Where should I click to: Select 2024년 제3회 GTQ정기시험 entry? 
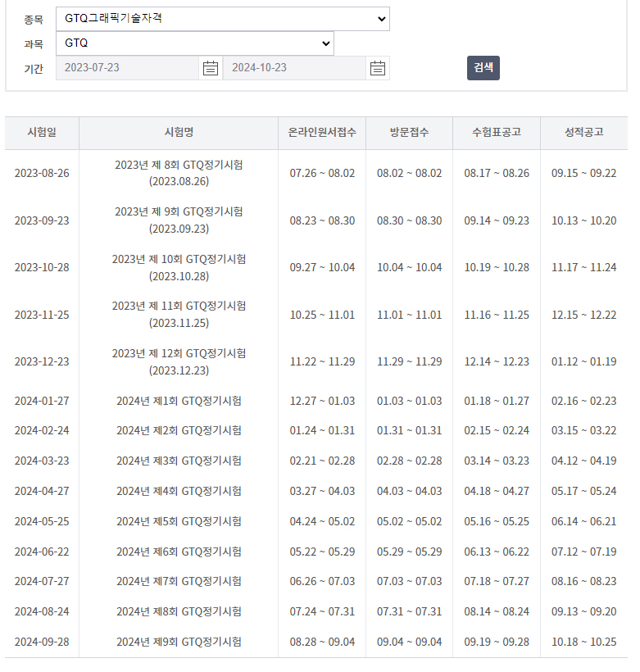(179, 461)
